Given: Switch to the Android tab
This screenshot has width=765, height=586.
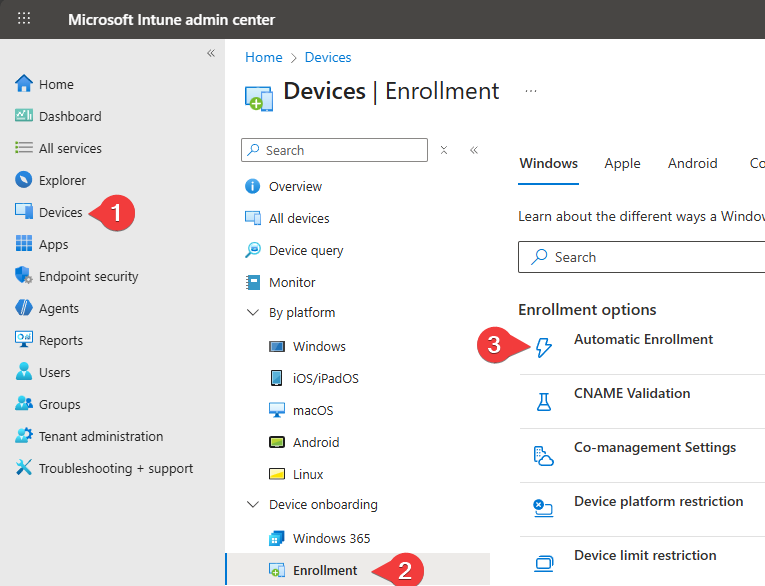Looking at the screenshot, I should pyautogui.click(x=692, y=163).
